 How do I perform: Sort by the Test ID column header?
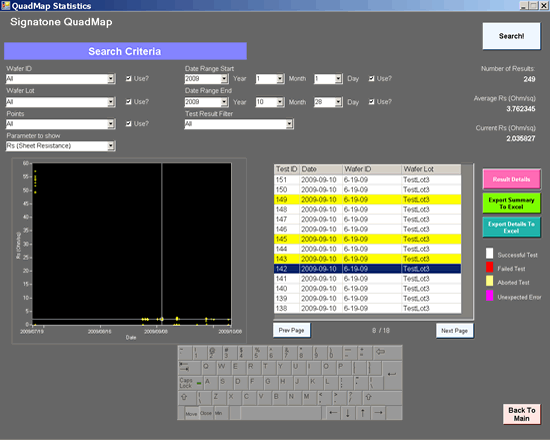[x=287, y=169]
